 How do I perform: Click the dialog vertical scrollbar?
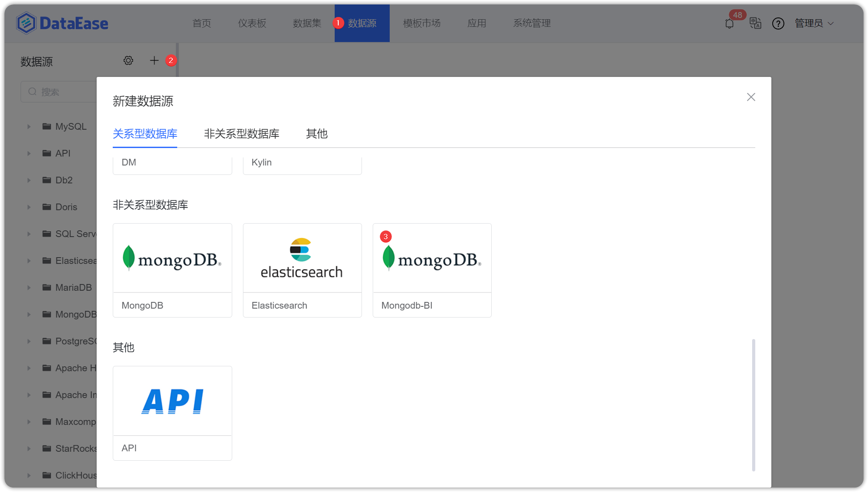753,405
